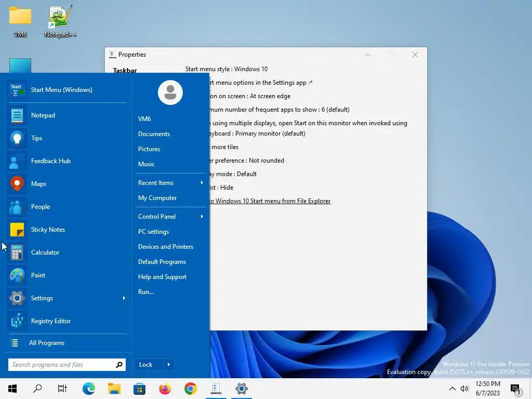
Task: Click the Windows 10 Start menu File Explorer link
Action: point(270,201)
